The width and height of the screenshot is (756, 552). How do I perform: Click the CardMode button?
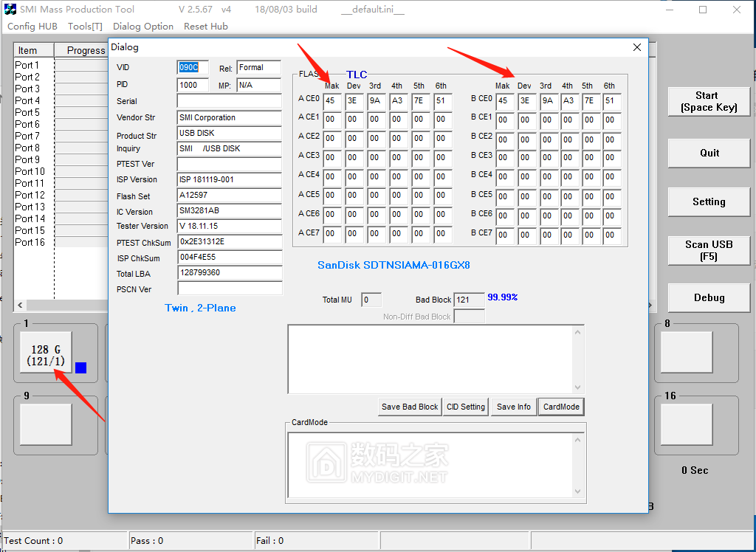561,407
